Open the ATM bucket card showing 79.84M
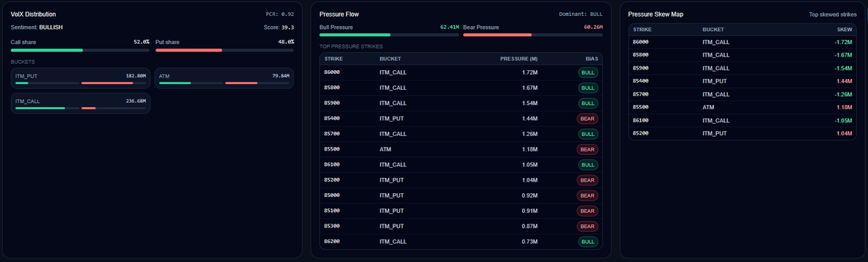 [x=225, y=79]
